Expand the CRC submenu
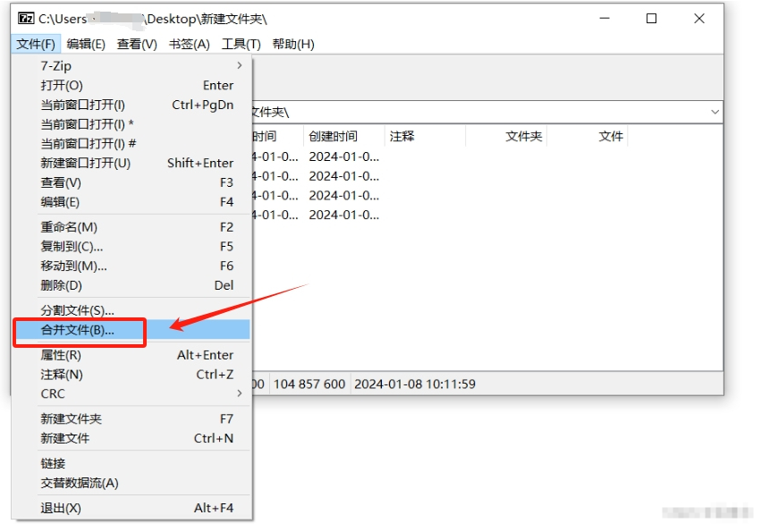 click(x=239, y=393)
